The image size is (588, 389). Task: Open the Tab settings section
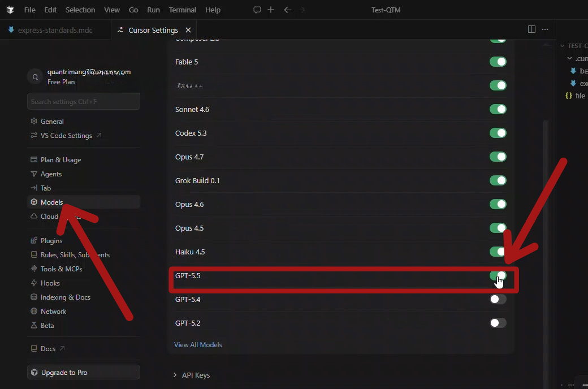pyautogui.click(x=45, y=188)
